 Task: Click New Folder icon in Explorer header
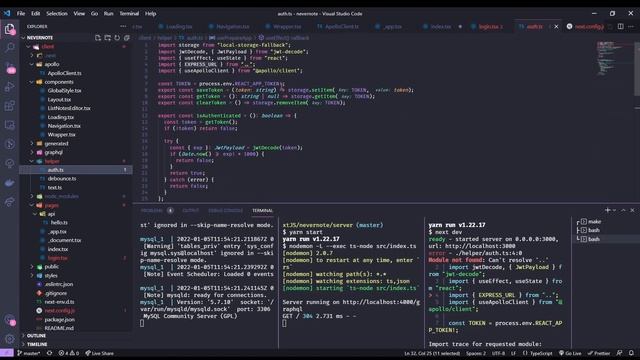coord(107,38)
